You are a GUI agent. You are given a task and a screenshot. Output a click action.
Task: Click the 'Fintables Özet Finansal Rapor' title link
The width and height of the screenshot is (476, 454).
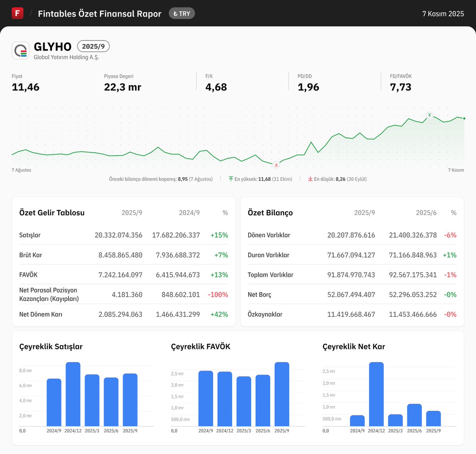[99, 13]
